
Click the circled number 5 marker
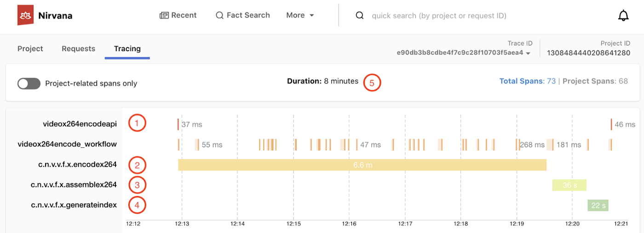372,83
